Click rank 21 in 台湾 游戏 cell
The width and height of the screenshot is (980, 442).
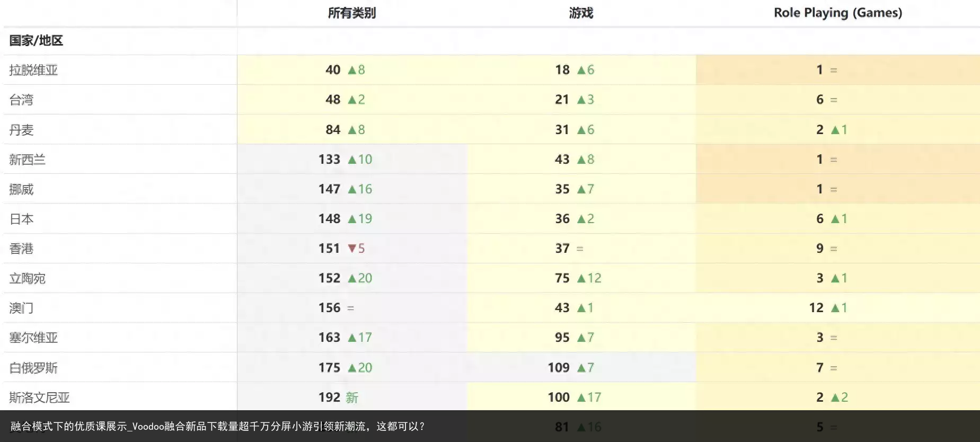[x=562, y=100]
